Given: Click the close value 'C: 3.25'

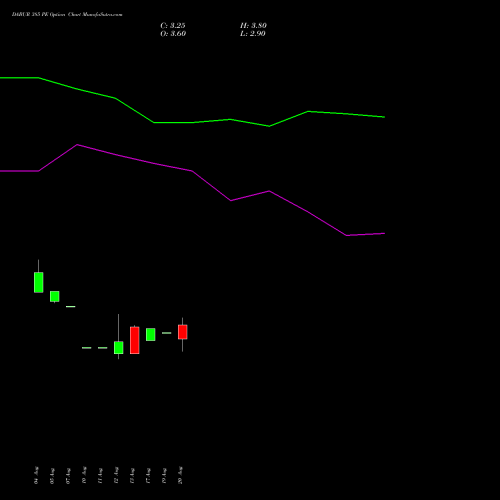Looking at the screenshot, I should 173,26.
